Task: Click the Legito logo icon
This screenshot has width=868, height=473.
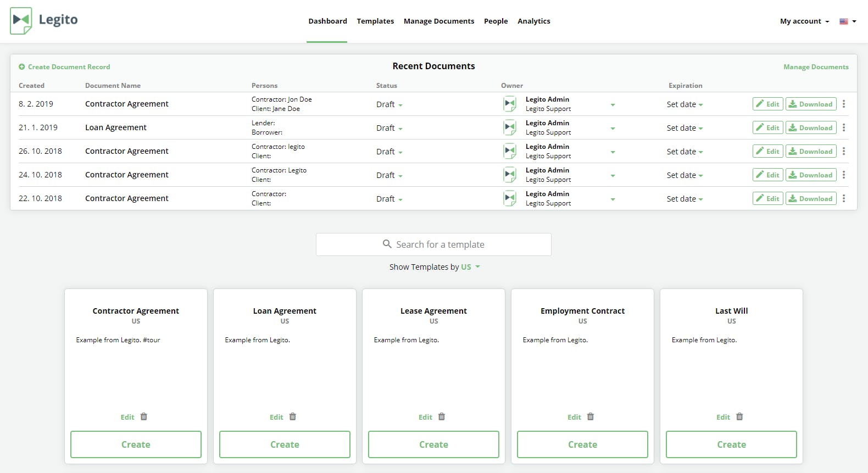Action: pos(21,21)
